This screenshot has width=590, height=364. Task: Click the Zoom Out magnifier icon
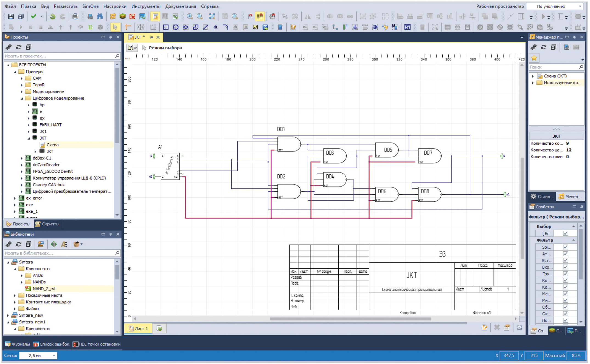pos(200,16)
